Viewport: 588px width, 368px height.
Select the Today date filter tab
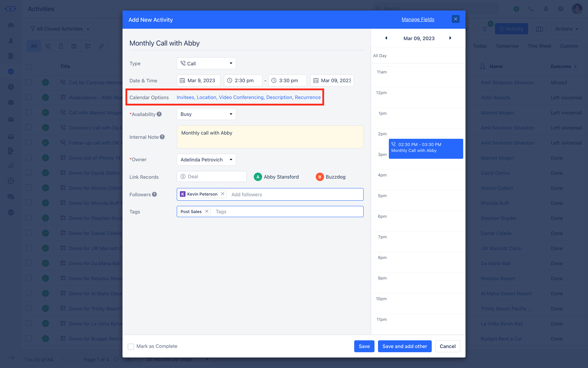click(480, 46)
